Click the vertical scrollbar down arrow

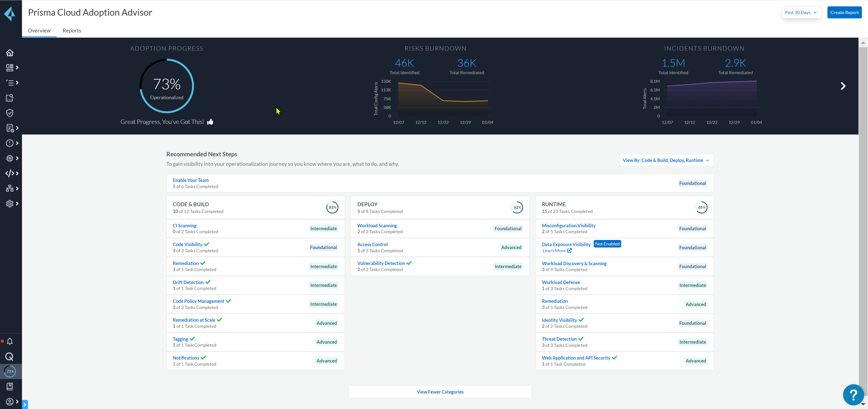[x=863, y=404]
